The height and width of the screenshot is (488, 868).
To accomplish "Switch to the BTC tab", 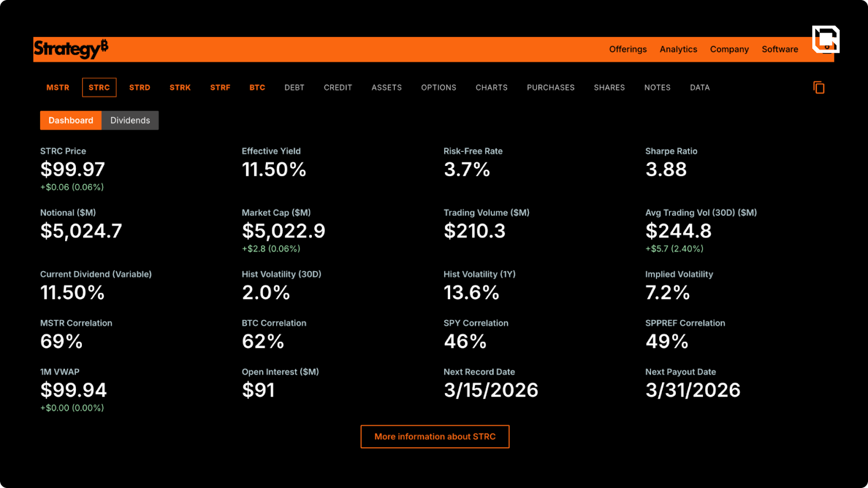I will click(257, 87).
